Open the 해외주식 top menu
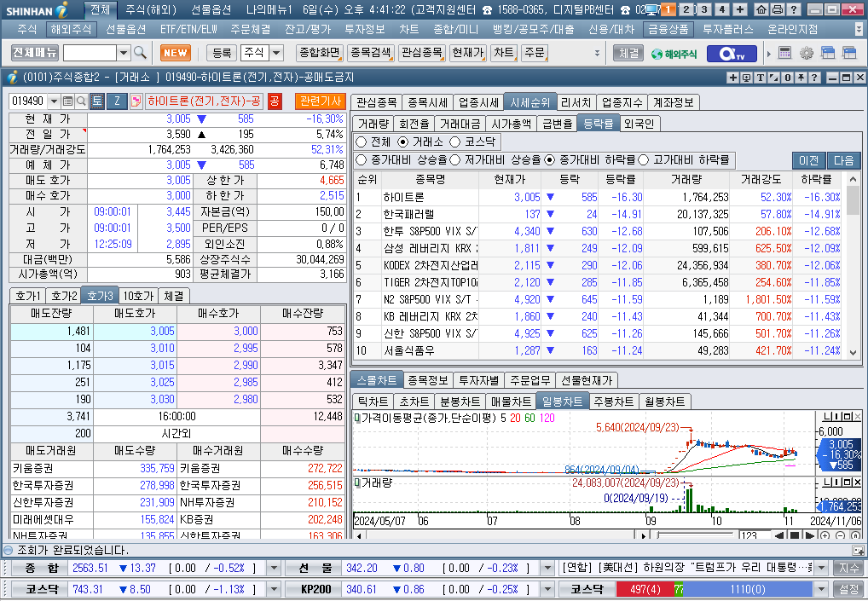 click(x=71, y=29)
